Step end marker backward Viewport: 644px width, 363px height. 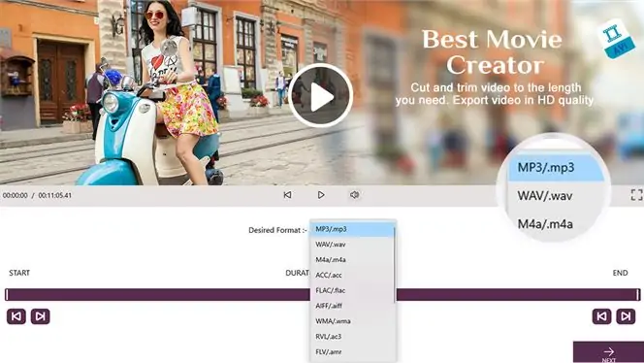(x=601, y=316)
